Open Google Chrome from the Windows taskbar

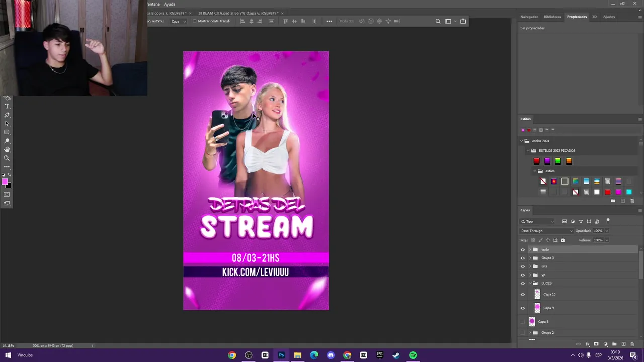coord(232,355)
